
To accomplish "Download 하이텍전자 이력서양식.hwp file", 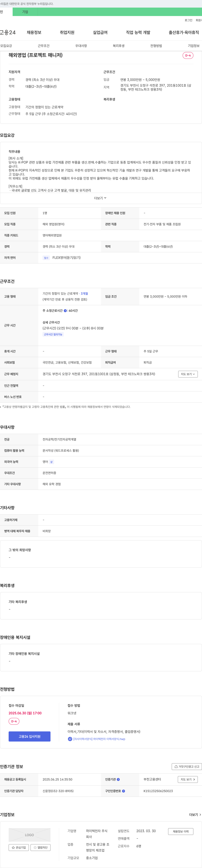I will coord(99,739).
